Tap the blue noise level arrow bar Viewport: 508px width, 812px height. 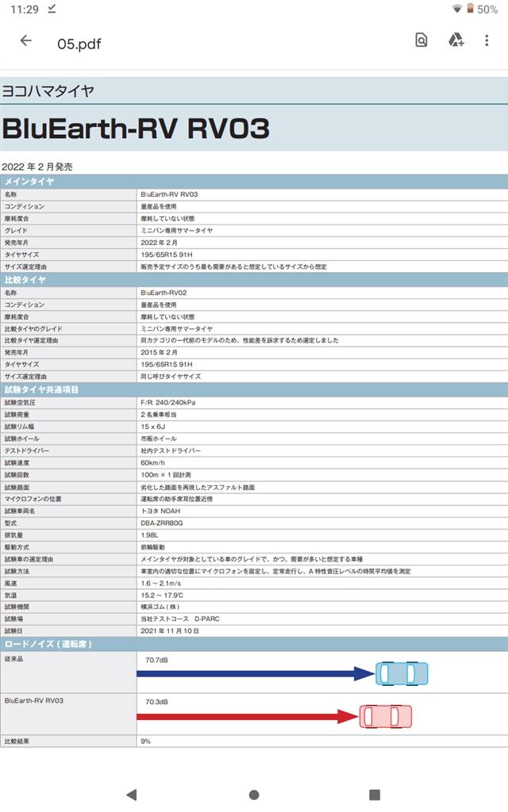(256, 674)
